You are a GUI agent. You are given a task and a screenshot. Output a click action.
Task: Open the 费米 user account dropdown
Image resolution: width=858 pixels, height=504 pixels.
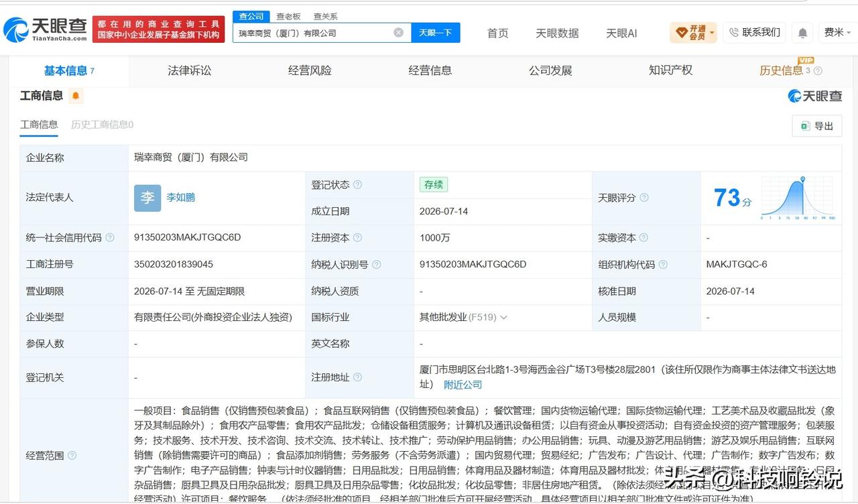[x=838, y=32]
